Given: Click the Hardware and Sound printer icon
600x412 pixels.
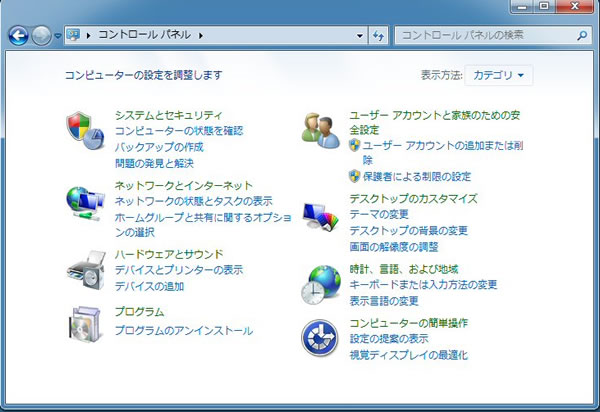Looking at the screenshot, I should pyautogui.click(x=86, y=270).
